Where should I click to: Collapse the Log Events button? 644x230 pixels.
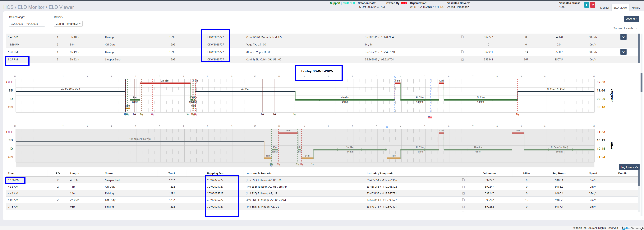pos(629,167)
